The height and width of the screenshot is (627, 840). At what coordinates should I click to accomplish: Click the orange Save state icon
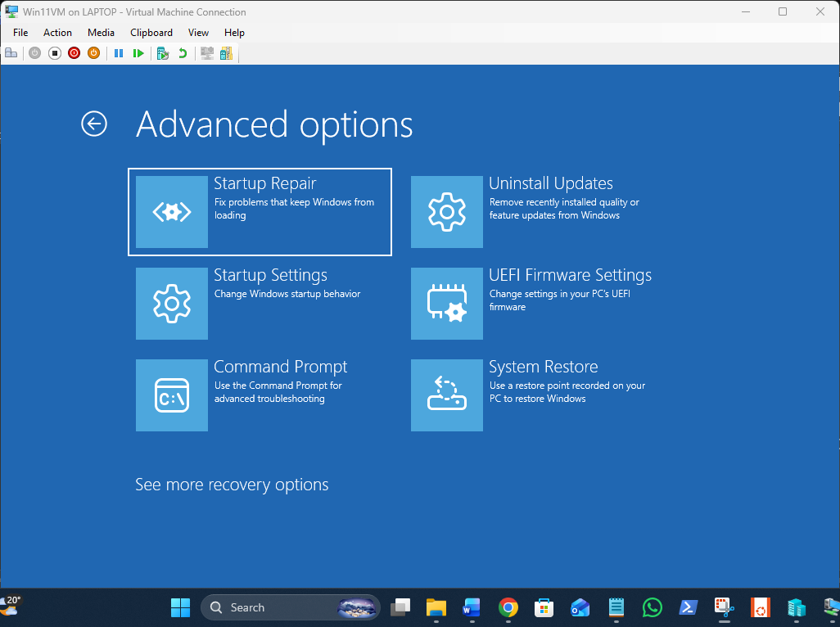point(93,53)
